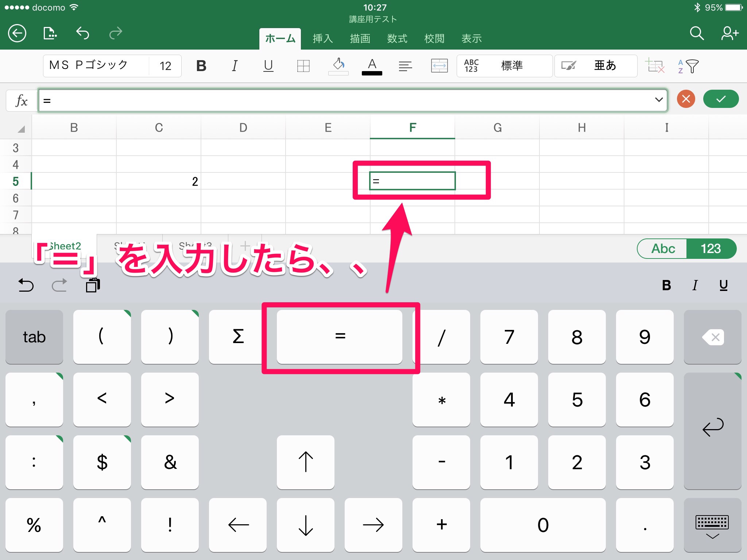Toggle ribbon bold B formatting
Viewport: 747px width, 560px height.
(x=201, y=66)
